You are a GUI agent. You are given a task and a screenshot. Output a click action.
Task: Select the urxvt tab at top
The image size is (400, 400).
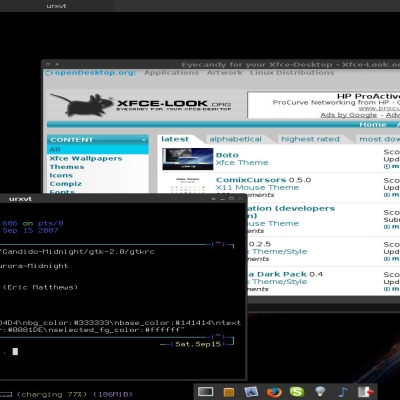coord(56,6)
